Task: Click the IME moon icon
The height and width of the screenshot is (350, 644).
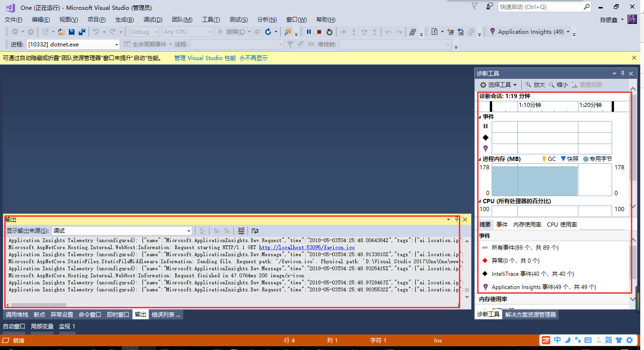Action: [567, 340]
